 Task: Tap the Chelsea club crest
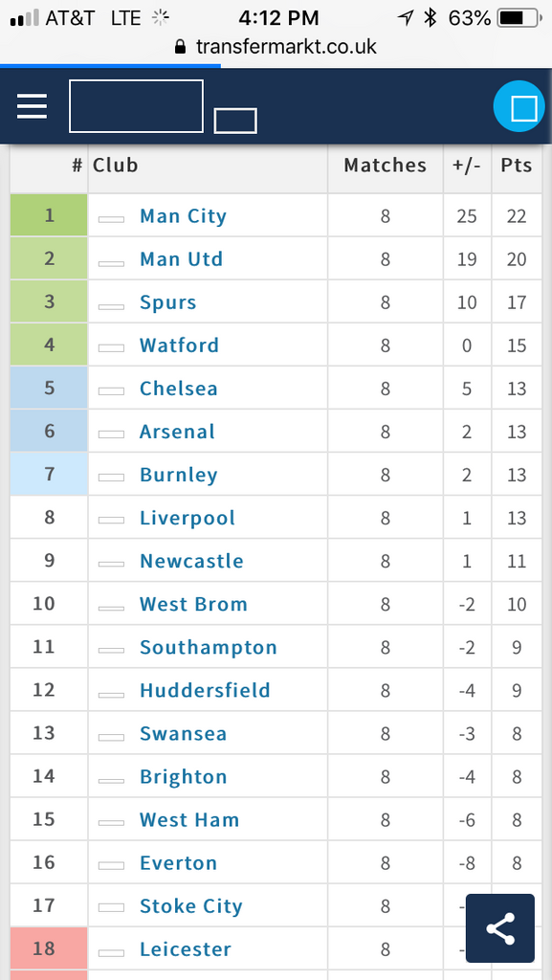point(111,391)
